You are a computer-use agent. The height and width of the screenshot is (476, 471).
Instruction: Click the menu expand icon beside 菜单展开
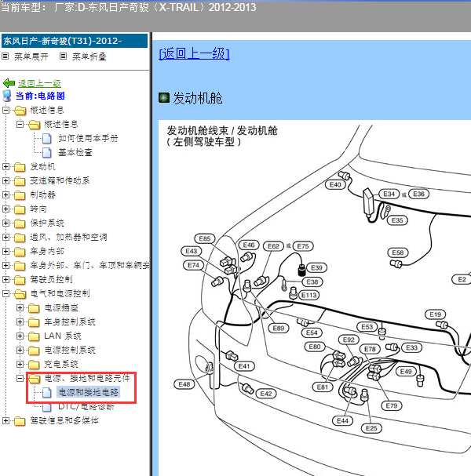tap(5, 56)
